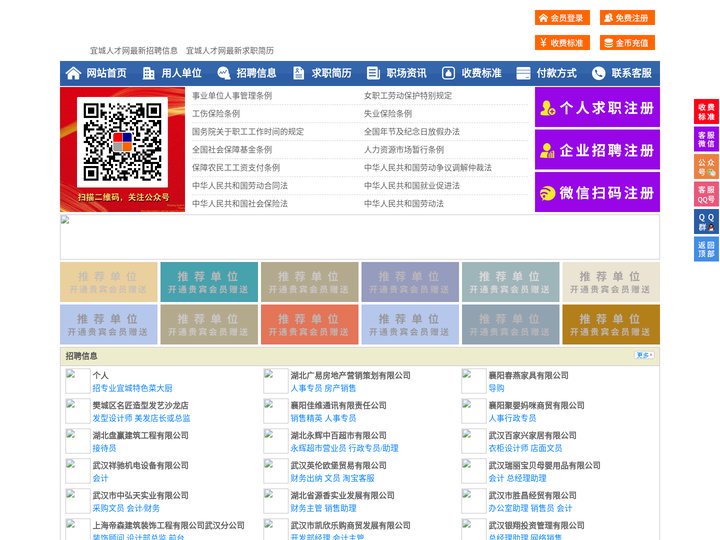Screen dimensions: 720x540
Task: Open 保障农民工工资支付条例 link
Action: pos(236,168)
